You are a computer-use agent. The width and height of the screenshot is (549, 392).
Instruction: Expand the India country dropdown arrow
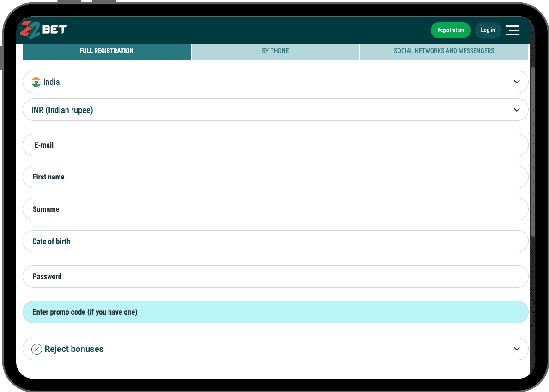tap(517, 82)
